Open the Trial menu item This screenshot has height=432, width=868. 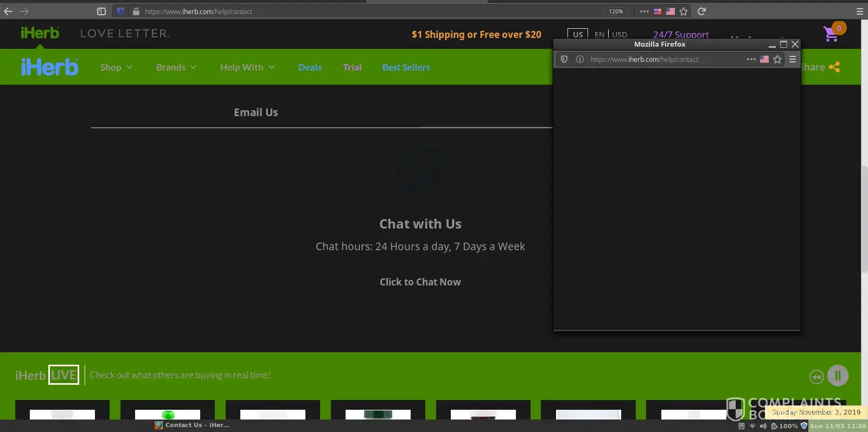(352, 67)
